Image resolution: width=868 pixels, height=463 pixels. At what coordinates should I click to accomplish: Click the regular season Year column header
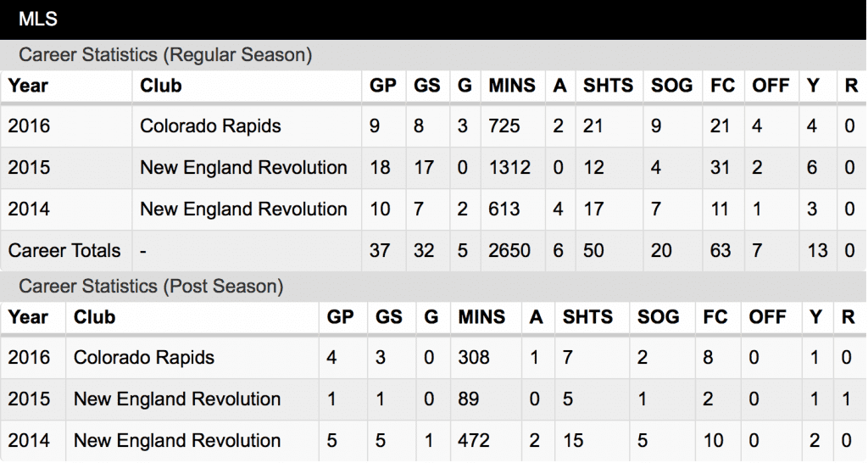click(28, 86)
